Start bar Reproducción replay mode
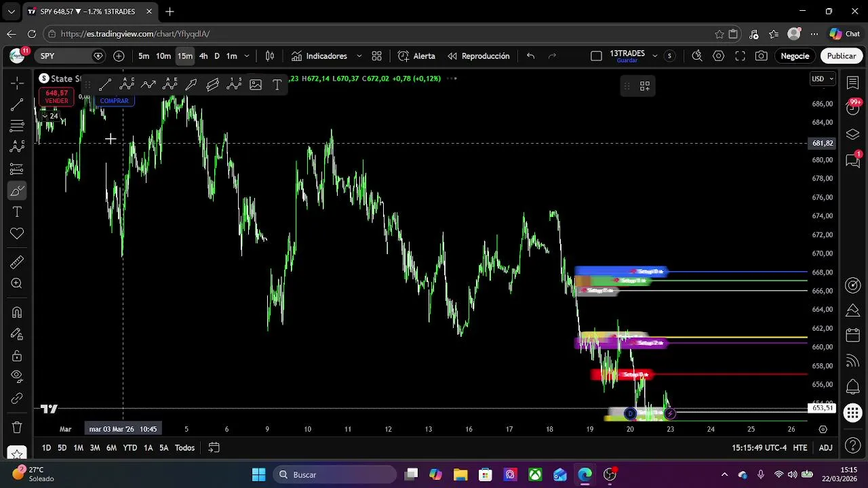Image resolution: width=868 pixels, height=488 pixels. pyautogui.click(x=479, y=56)
